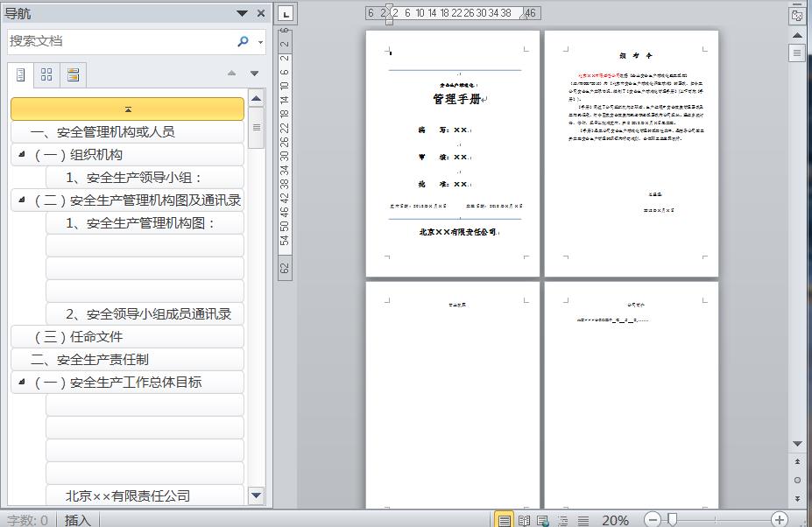This screenshot has height=527, width=812.
Task: Switch to Outline view in status bar
Action: pyautogui.click(x=563, y=520)
